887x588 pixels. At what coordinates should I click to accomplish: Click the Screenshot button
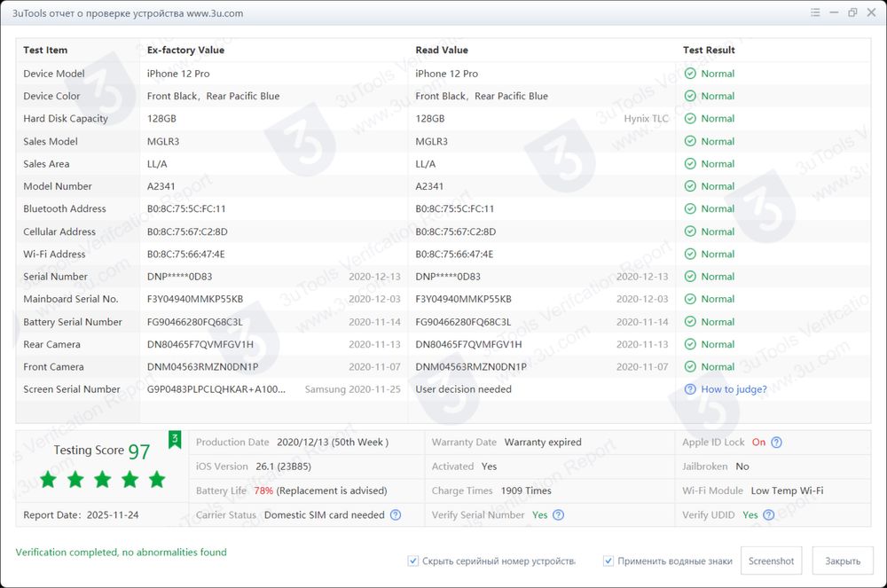[x=771, y=561]
